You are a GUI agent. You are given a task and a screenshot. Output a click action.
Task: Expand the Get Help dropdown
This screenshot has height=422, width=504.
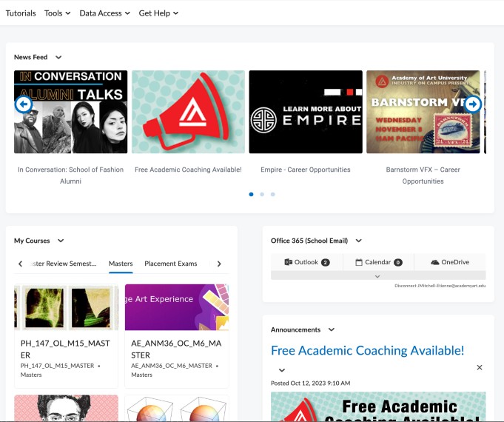[x=158, y=13]
